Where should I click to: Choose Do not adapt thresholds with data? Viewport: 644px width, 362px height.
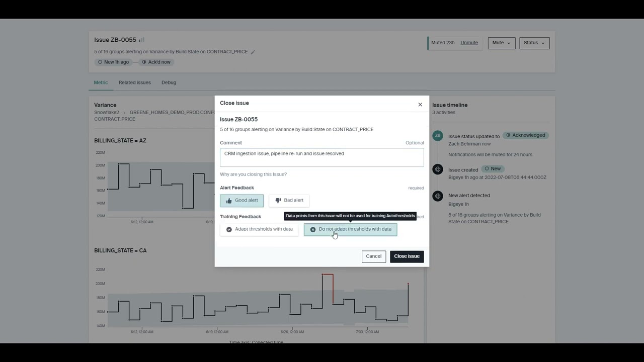[350, 229]
